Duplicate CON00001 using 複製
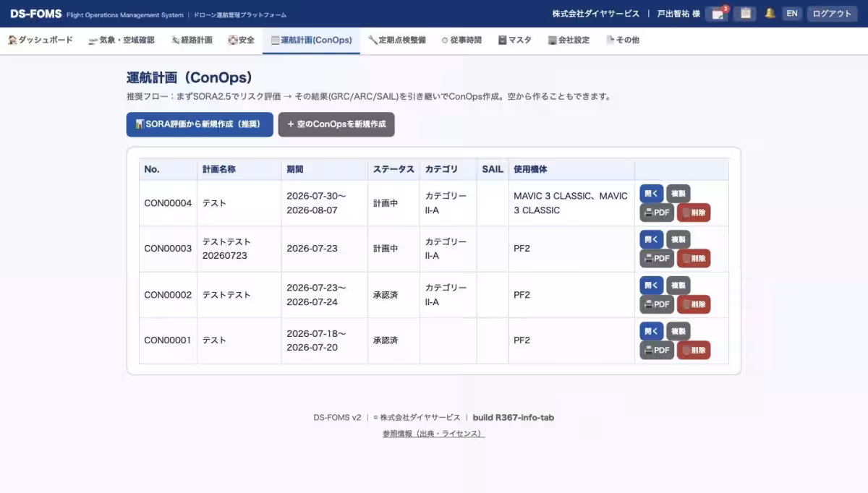The image size is (868, 493). click(x=678, y=331)
